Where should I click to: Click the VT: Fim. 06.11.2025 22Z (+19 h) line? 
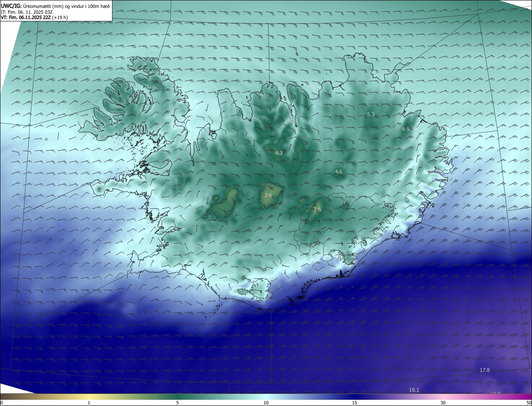pyautogui.click(x=34, y=17)
